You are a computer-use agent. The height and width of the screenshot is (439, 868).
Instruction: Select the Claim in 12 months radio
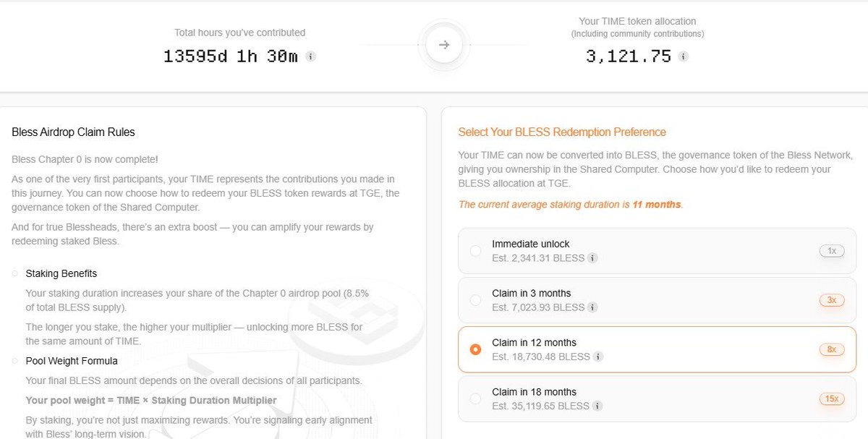coord(475,349)
